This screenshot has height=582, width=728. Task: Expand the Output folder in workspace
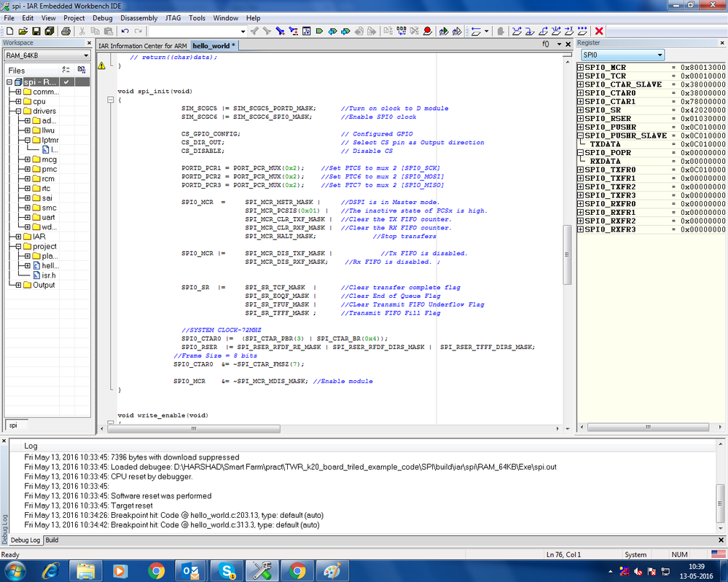(18, 285)
